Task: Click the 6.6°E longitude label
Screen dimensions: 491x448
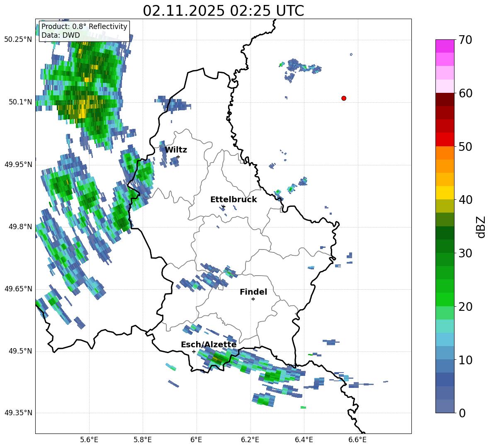Action: [x=357, y=440]
